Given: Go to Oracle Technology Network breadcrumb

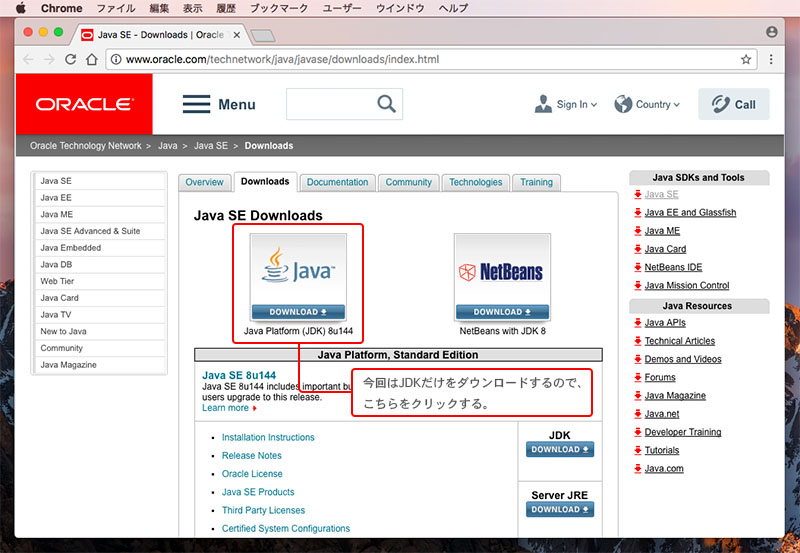Looking at the screenshot, I should coord(85,146).
